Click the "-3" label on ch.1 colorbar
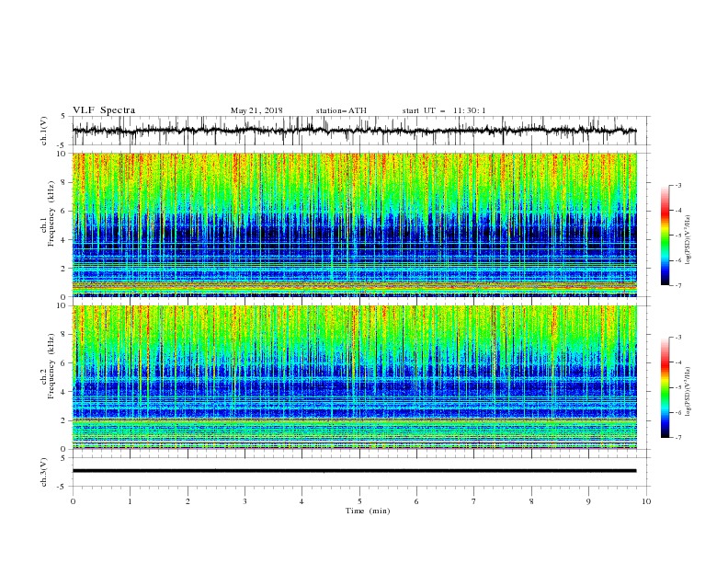728x563 pixels. [x=678, y=185]
